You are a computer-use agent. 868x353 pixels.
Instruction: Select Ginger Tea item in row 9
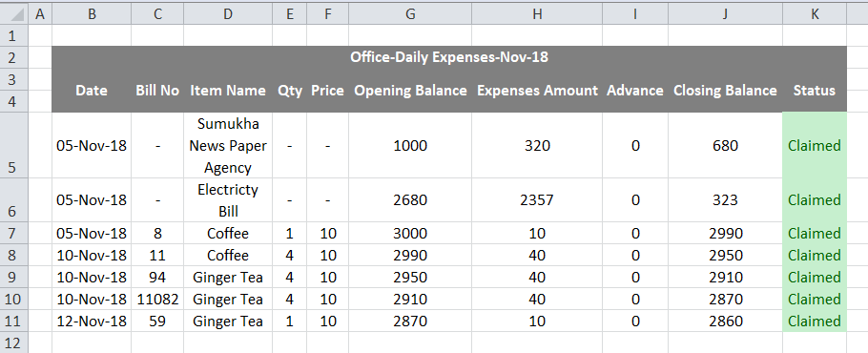click(x=228, y=278)
